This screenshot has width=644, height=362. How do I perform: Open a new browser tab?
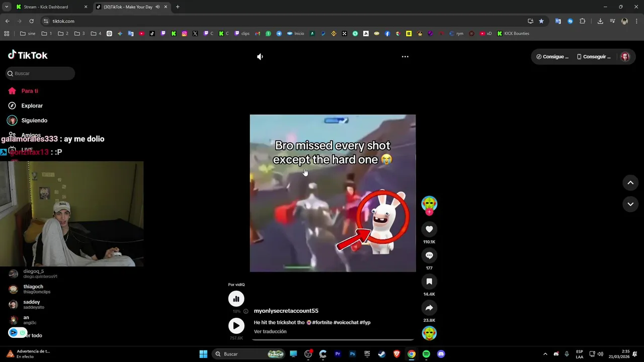coord(178,7)
